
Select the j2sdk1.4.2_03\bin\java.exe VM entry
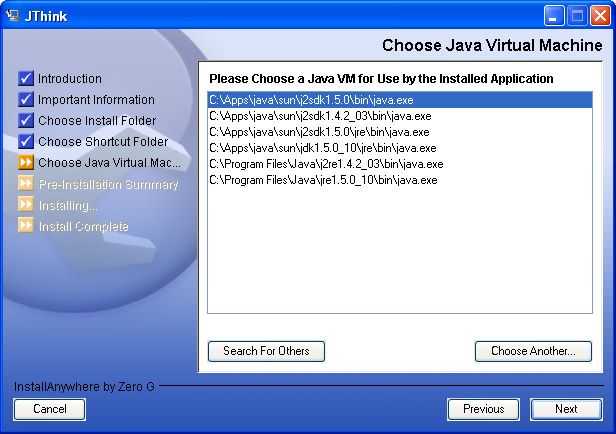pos(400,116)
